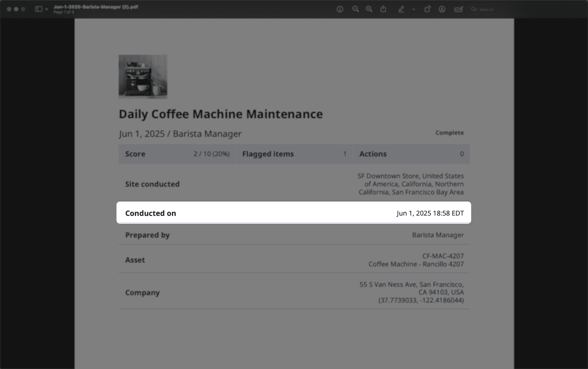Toggle the sidebar panel visibility
This screenshot has width=588, height=369.
point(39,9)
